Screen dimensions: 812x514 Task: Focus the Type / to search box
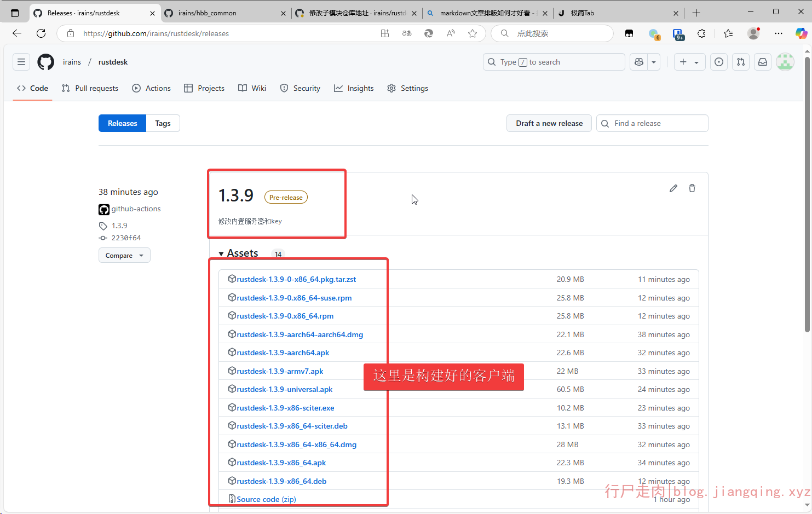click(554, 62)
